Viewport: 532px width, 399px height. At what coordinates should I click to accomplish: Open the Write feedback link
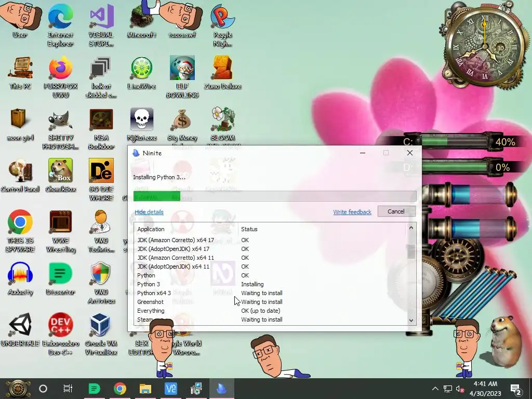coord(352,212)
